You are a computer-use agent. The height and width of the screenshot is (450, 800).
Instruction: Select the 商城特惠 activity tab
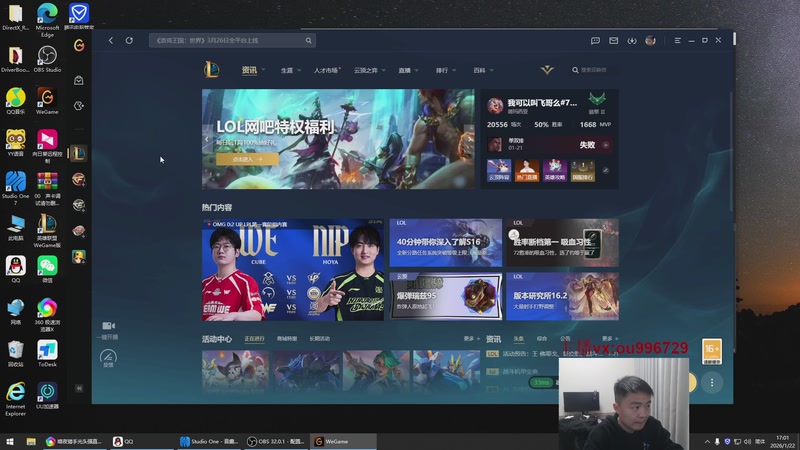[x=287, y=339]
